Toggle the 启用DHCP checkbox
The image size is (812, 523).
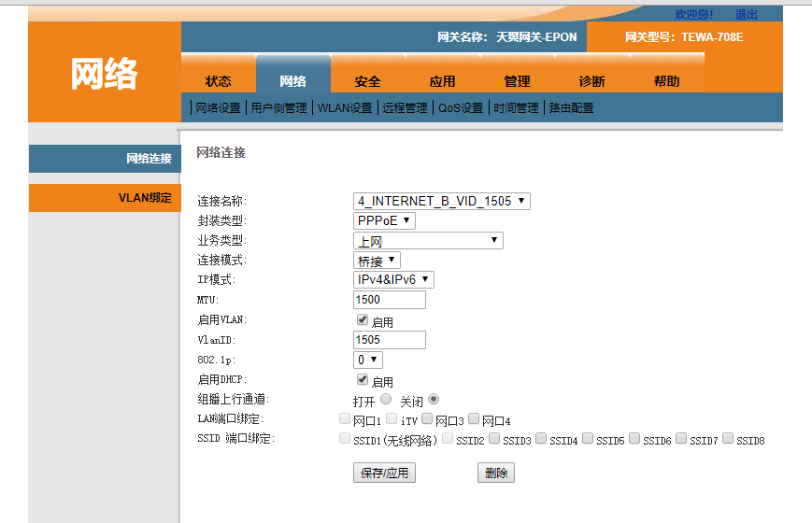pyautogui.click(x=363, y=379)
